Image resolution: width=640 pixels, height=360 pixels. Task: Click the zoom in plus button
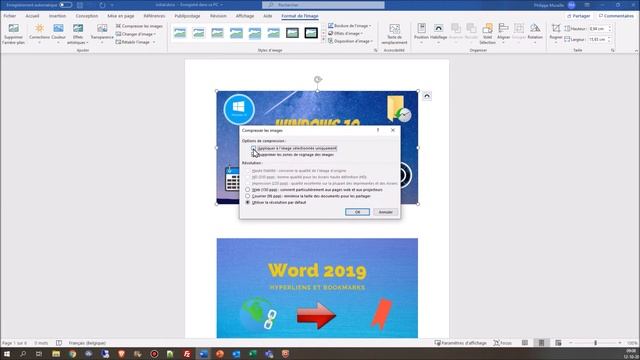click(x=620, y=343)
